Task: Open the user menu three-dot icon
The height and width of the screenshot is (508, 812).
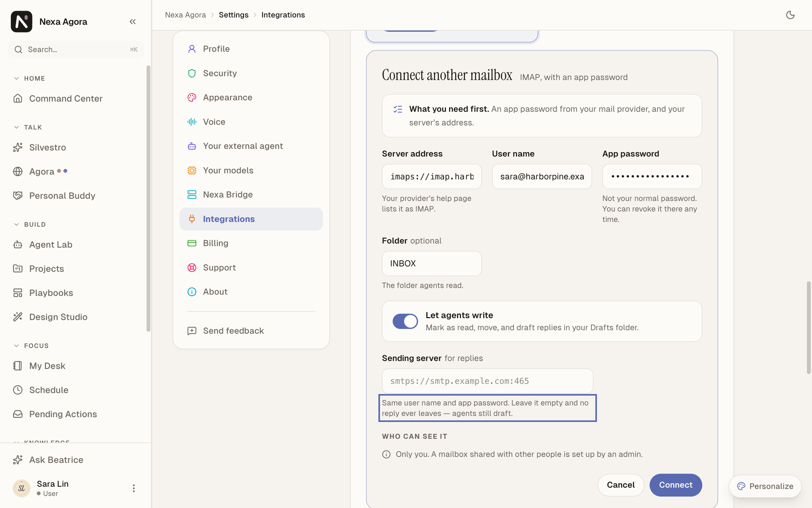Action: pyautogui.click(x=134, y=488)
